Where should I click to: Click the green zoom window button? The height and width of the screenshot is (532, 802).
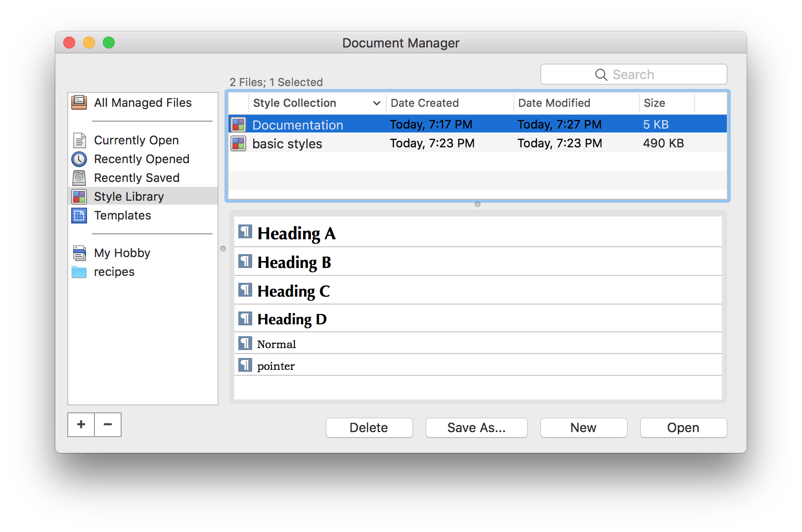[109, 43]
